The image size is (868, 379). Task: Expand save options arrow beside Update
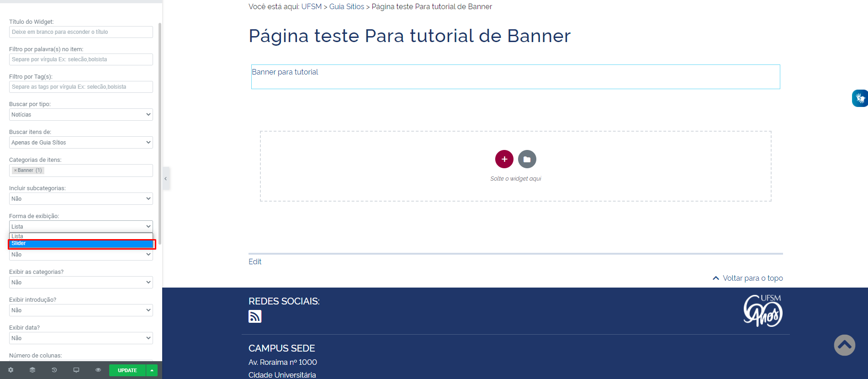click(x=152, y=370)
